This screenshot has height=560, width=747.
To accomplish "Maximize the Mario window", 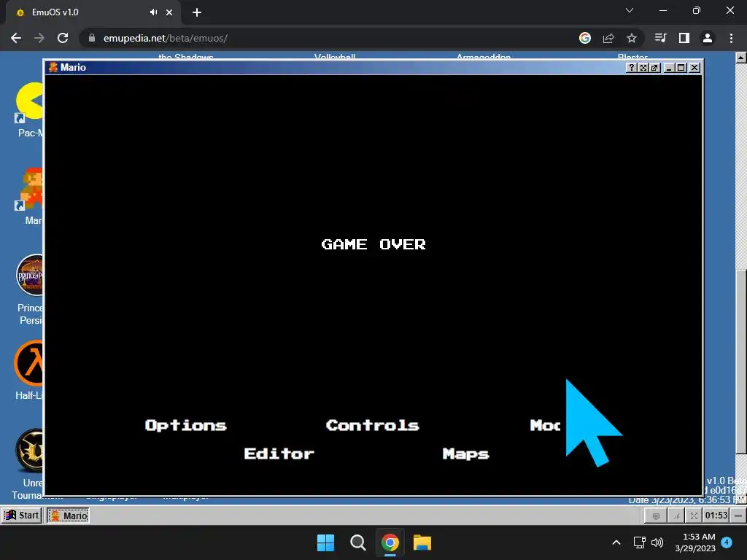I will [681, 68].
